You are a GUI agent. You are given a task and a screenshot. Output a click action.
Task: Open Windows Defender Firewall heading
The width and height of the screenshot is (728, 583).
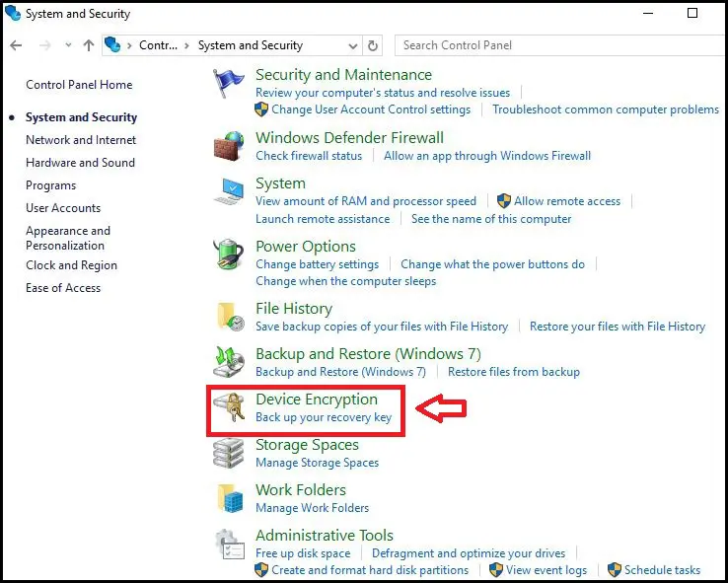click(x=349, y=138)
